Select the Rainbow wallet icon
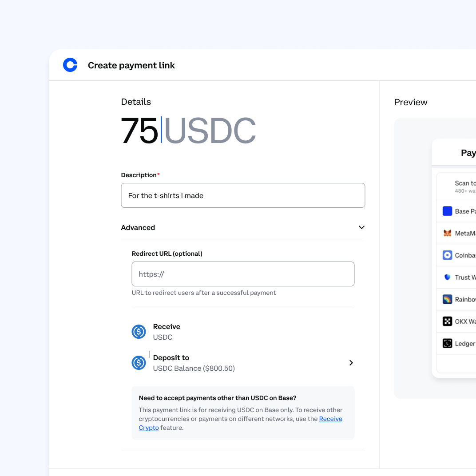The height and width of the screenshot is (476, 476). point(447,299)
